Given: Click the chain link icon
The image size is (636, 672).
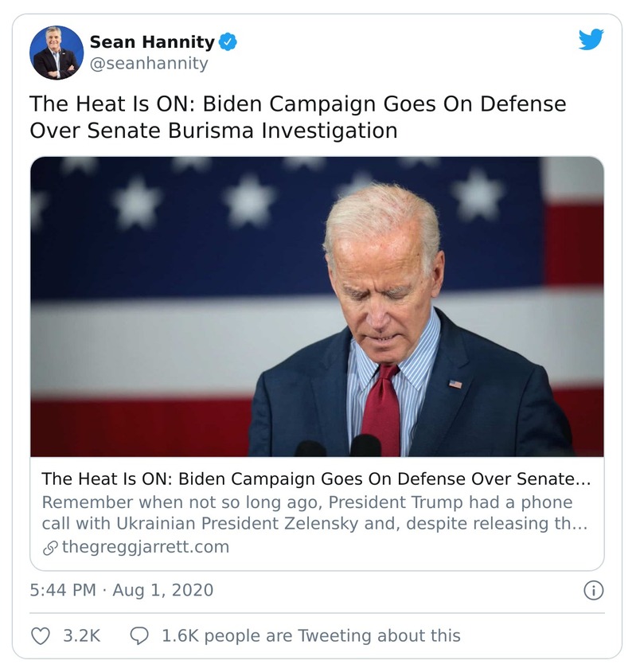Looking at the screenshot, I should coord(49,548).
